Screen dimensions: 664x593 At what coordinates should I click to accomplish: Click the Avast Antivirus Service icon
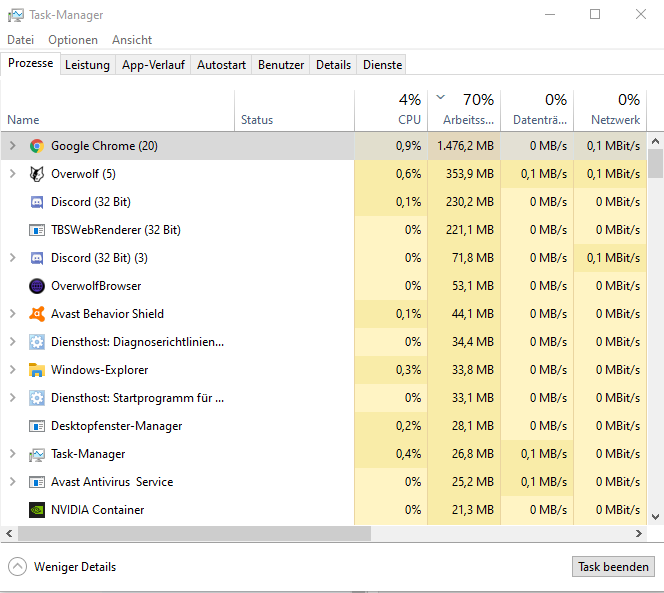(x=37, y=482)
